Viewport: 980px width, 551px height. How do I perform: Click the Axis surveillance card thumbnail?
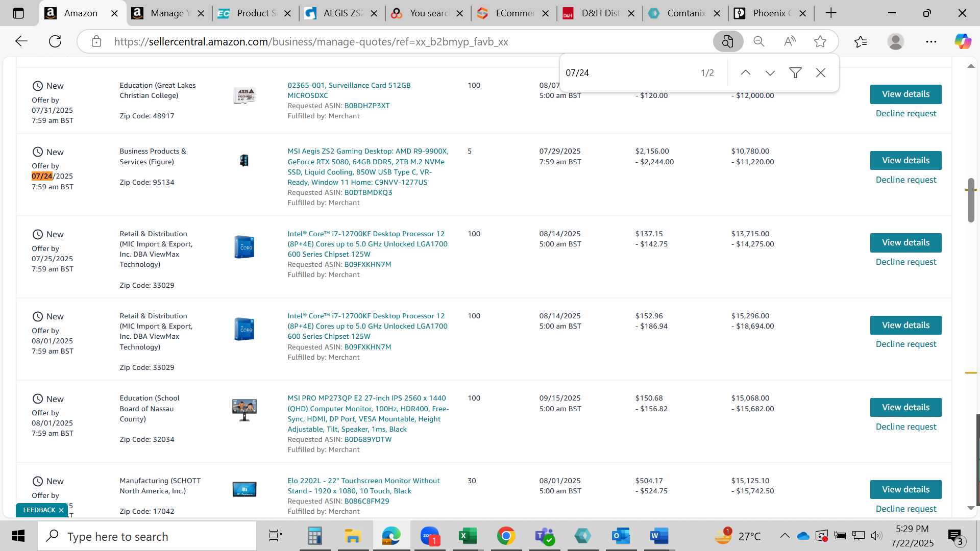pos(244,95)
